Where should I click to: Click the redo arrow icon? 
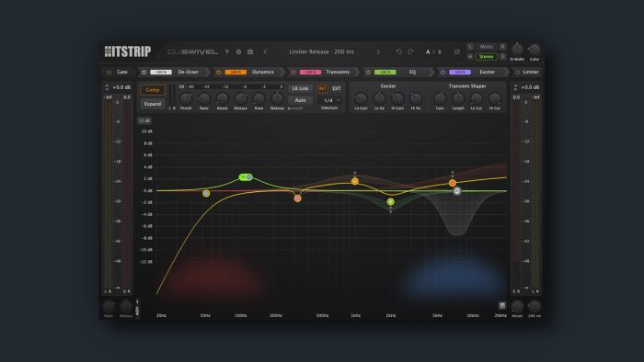click(x=410, y=52)
